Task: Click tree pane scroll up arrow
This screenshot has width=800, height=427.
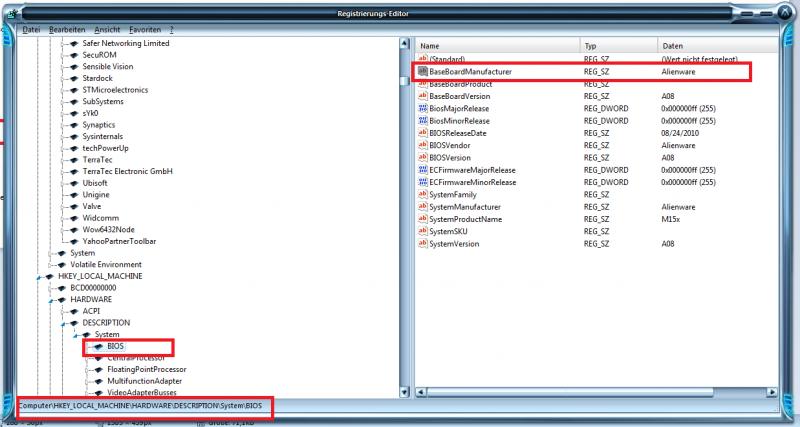Action: click(x=405, y=44)
